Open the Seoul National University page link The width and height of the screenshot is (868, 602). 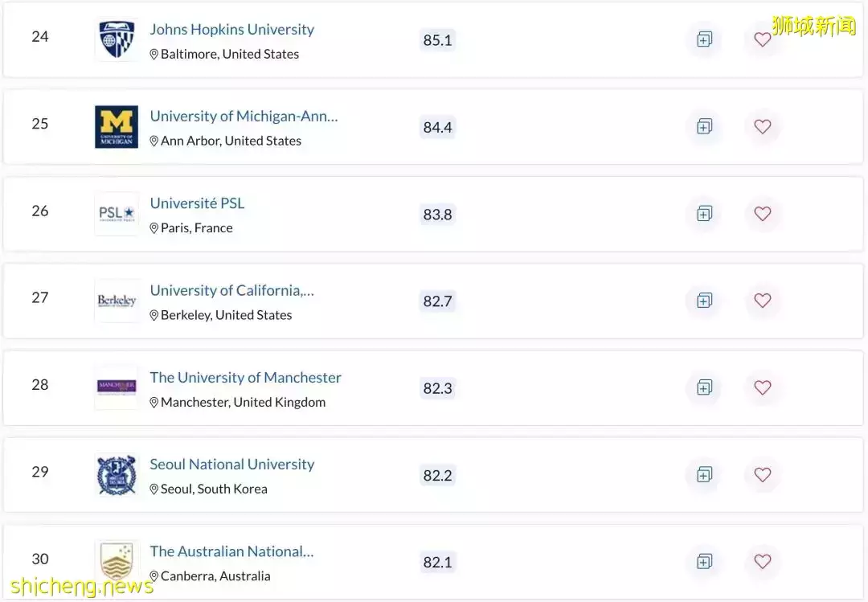pyautogui.click(x=231, y=464)
